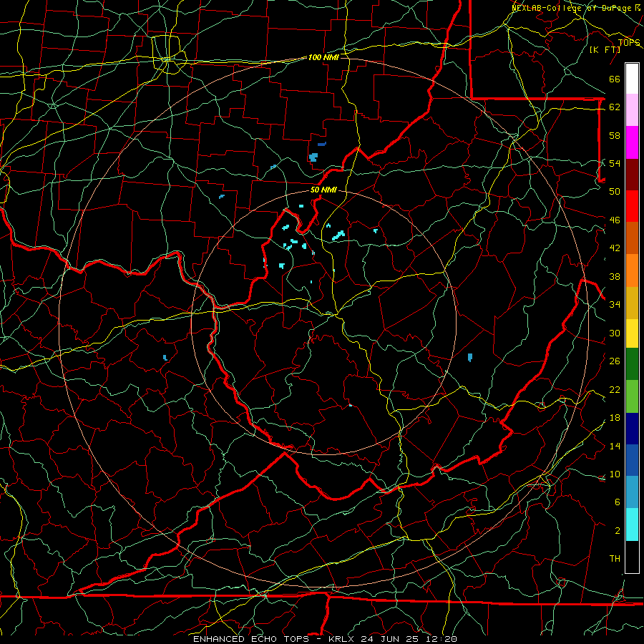Click the isolated blue echo east of the 50 NMI ring
The image size is (644, 644).
pyautogui.click(x=470, y=357)
